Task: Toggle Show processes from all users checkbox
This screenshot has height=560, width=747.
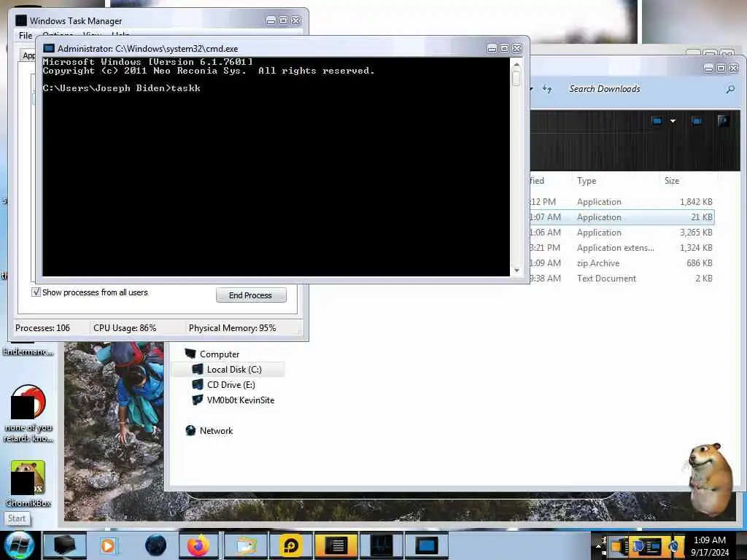Action: point(36,292)
